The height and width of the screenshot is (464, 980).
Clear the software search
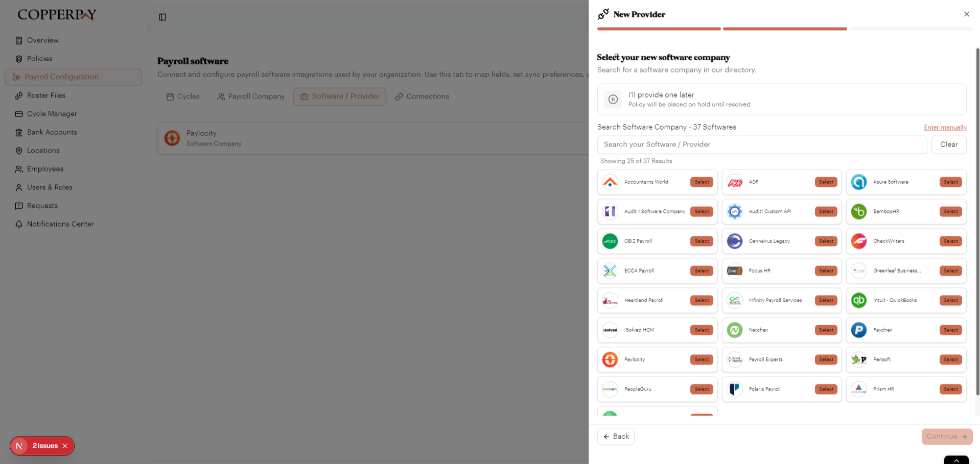coord(948,145)
